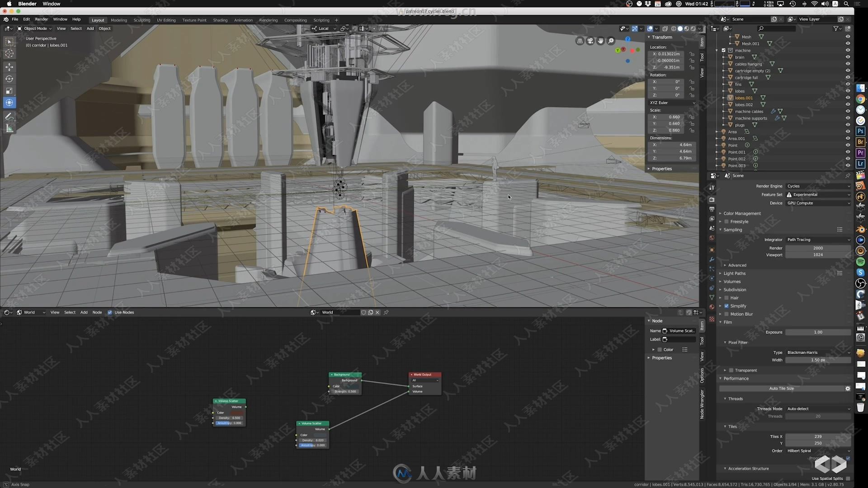This screenshot has width=868, height=488.
Task: Enable Hair checkbox
Action: point(726,298)
